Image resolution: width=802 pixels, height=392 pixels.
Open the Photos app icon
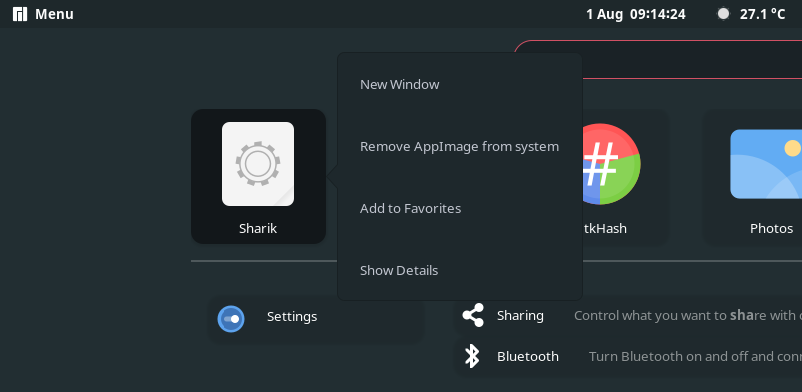(766, 164)
